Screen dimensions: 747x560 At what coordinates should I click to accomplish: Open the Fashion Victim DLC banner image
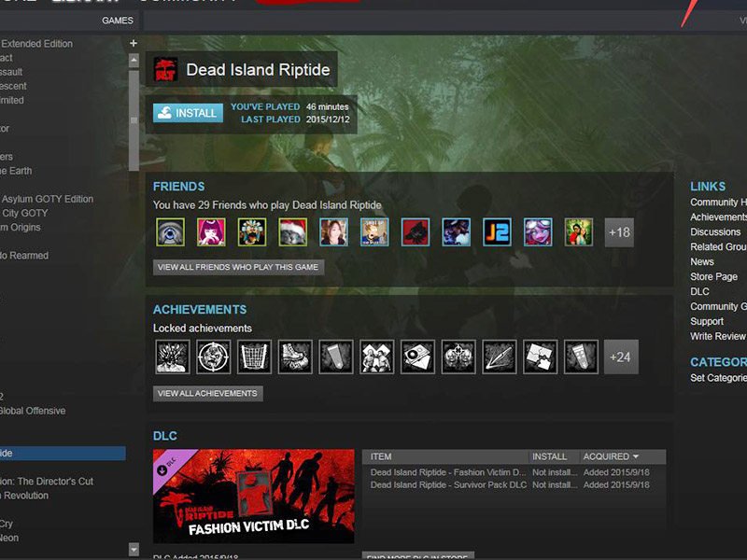click(x=253, y=496)
